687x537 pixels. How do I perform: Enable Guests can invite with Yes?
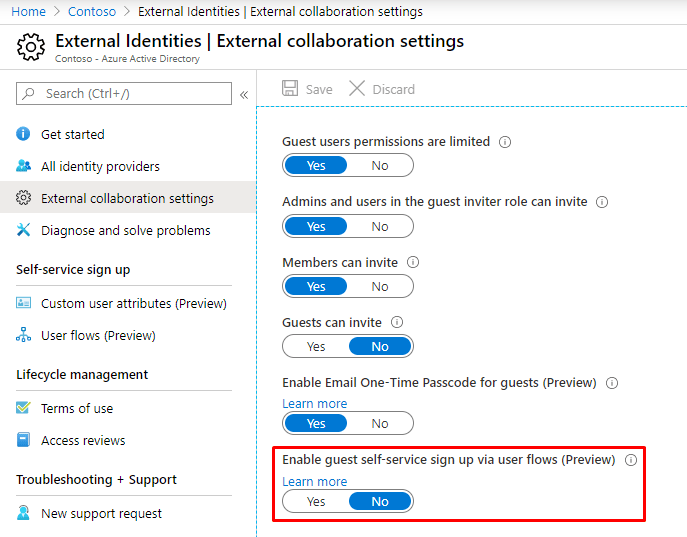tap(316, 346)
